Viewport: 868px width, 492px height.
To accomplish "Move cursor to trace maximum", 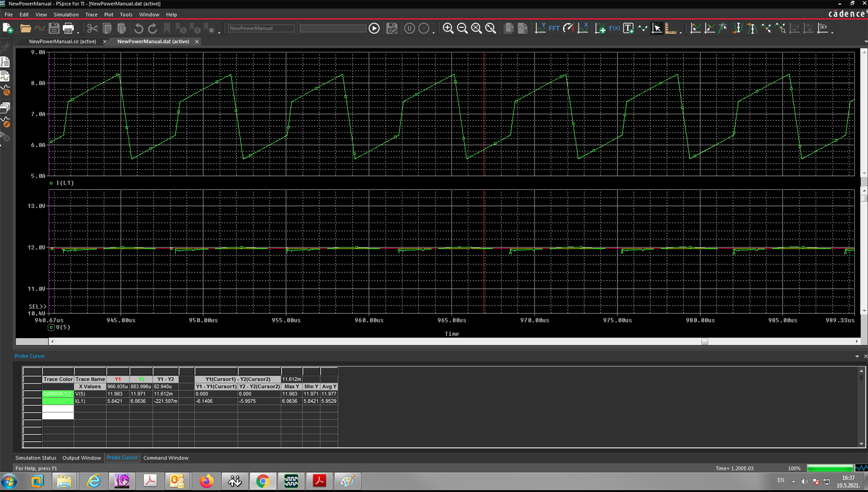I will tap(752, 28).
